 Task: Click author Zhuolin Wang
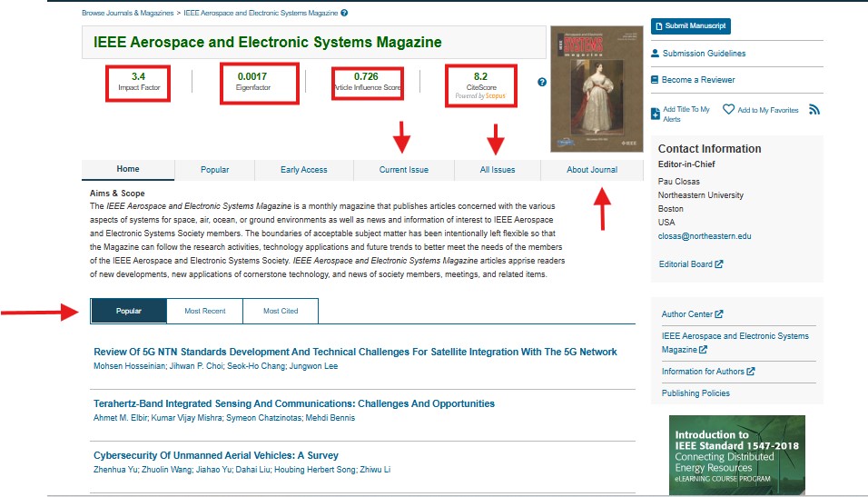(x=167, y=470)
